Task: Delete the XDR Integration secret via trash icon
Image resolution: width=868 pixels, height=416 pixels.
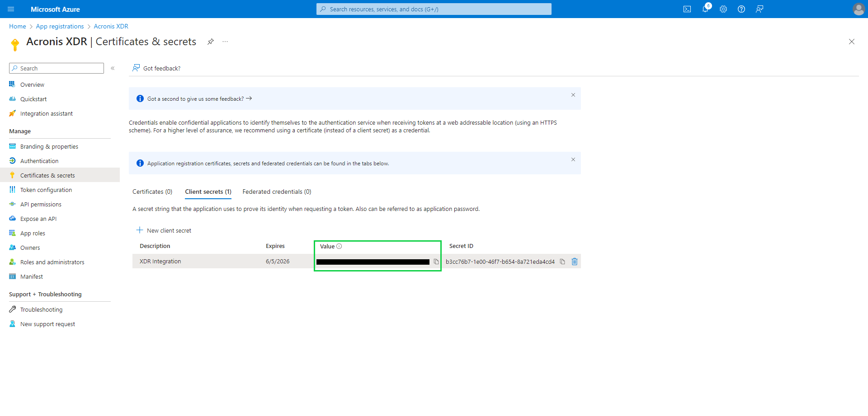Action: (x=575, y=261)
